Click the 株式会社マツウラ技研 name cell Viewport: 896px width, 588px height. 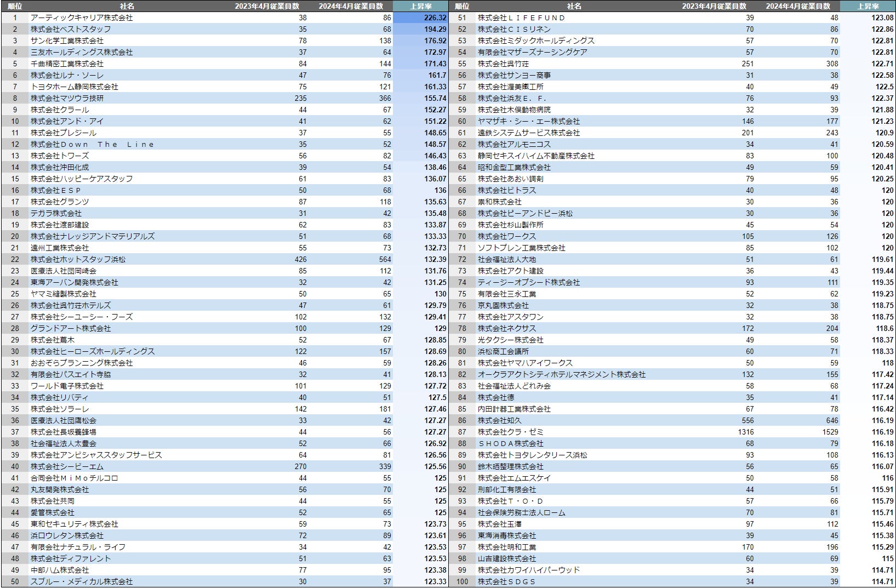(67, 98)
